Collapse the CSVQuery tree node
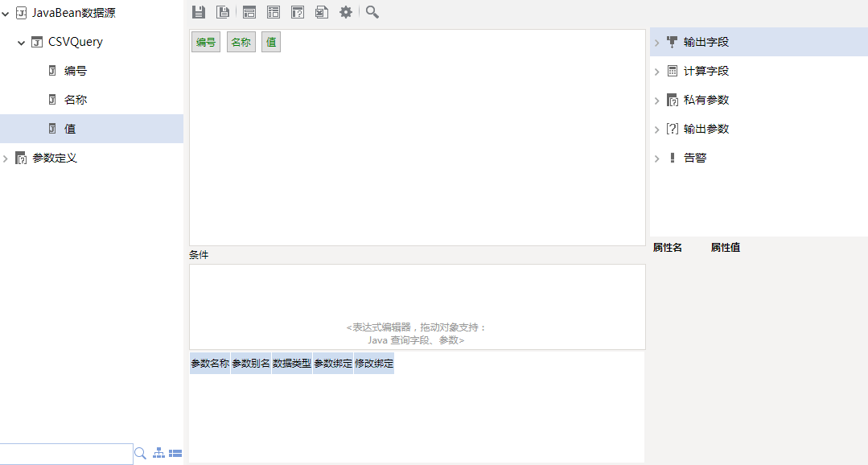 click(21, 42)
